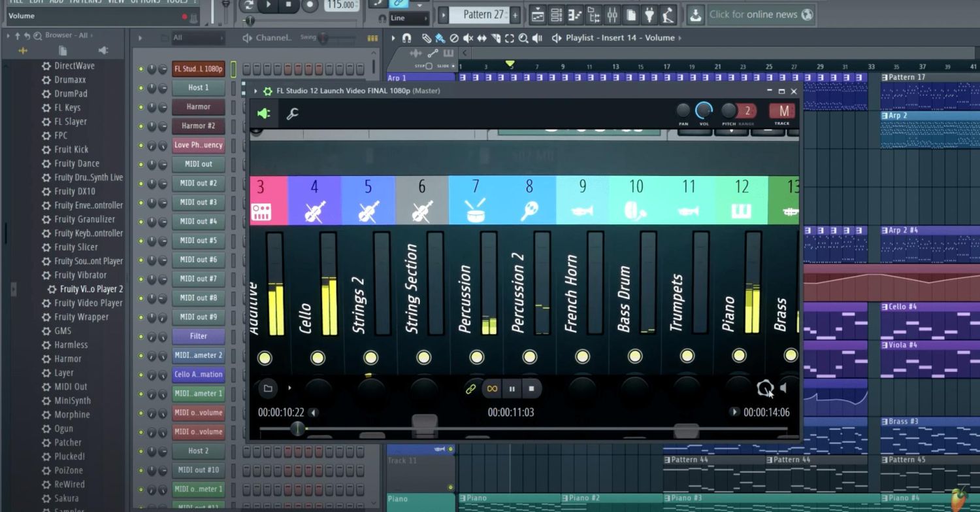Viewport: 980px width, 512px height.
Task: Open the FL Stud..L 1080p channel button
Action: 199,69
